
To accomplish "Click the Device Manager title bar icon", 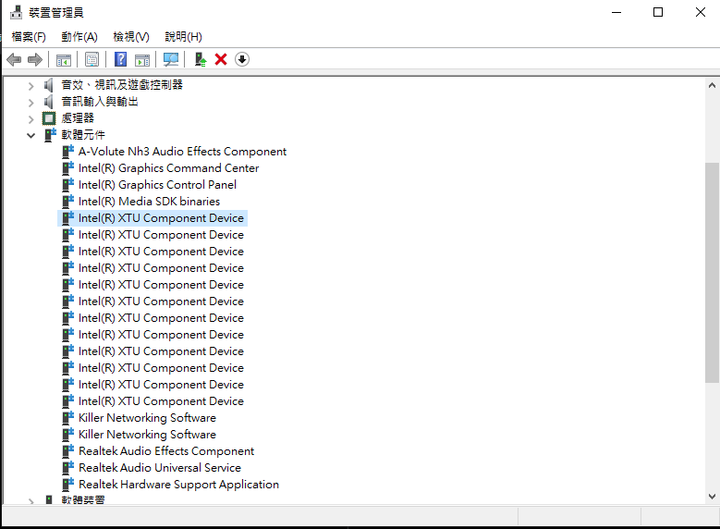I will click(16, 12).
